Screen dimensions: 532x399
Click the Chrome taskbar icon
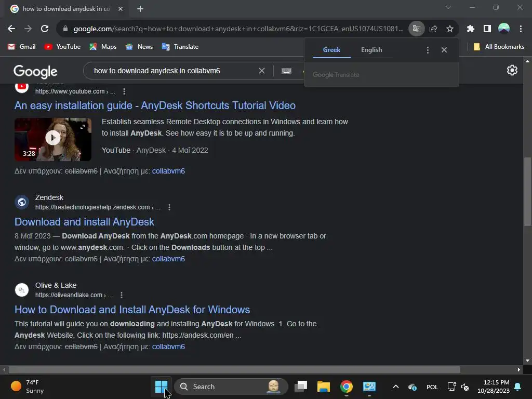346,387
